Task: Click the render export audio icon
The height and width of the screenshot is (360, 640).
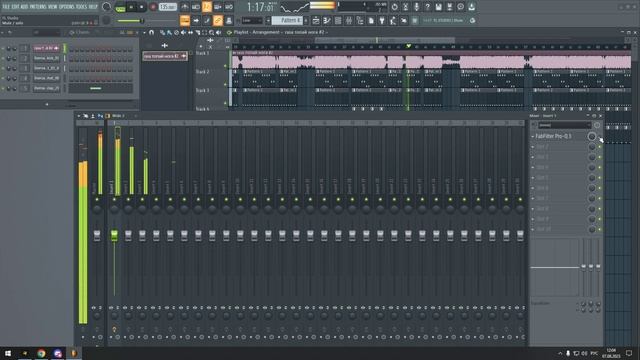Action: (449, 7)
